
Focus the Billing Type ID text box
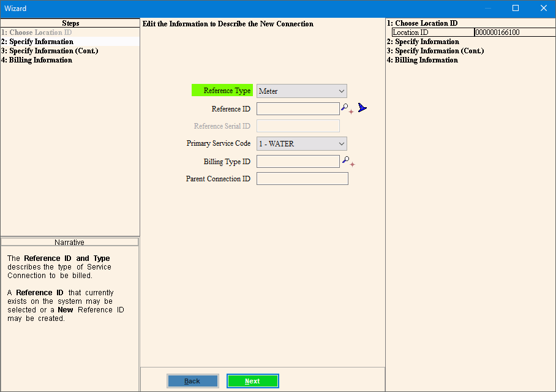pyautogui.click(x=298, y=162)
